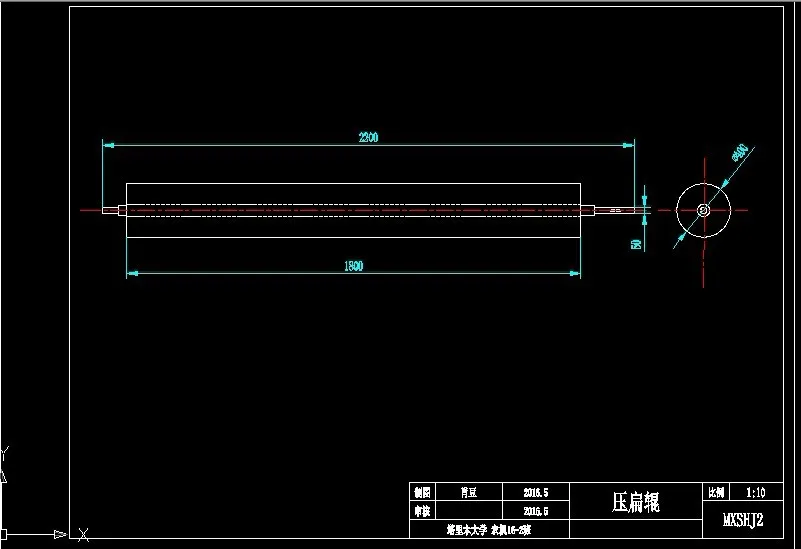801x549 pixels.
Task: Click the 2200 overall length dimension text
Action: click(368, 137)
